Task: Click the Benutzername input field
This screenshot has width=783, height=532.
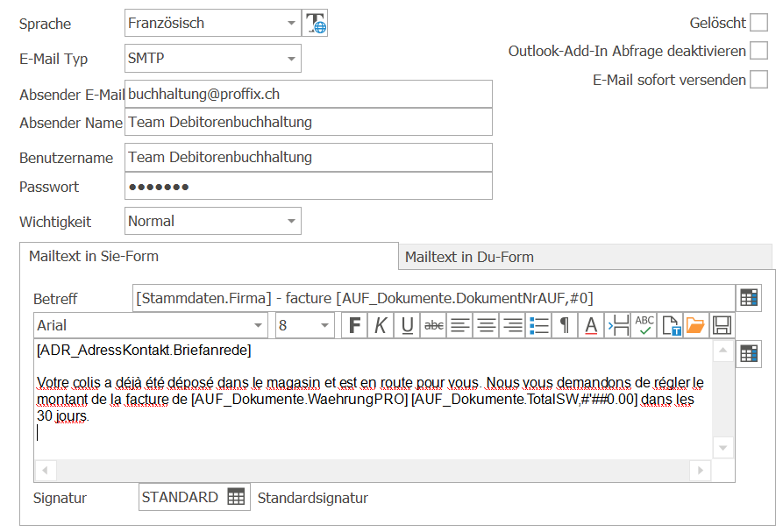Action: tap(308, 157)
